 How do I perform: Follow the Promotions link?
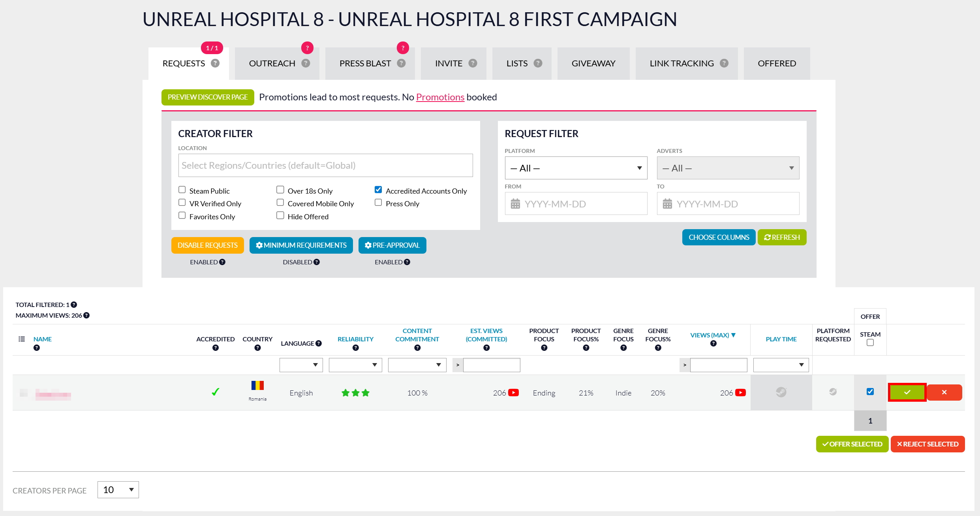[x=440, y=97]
